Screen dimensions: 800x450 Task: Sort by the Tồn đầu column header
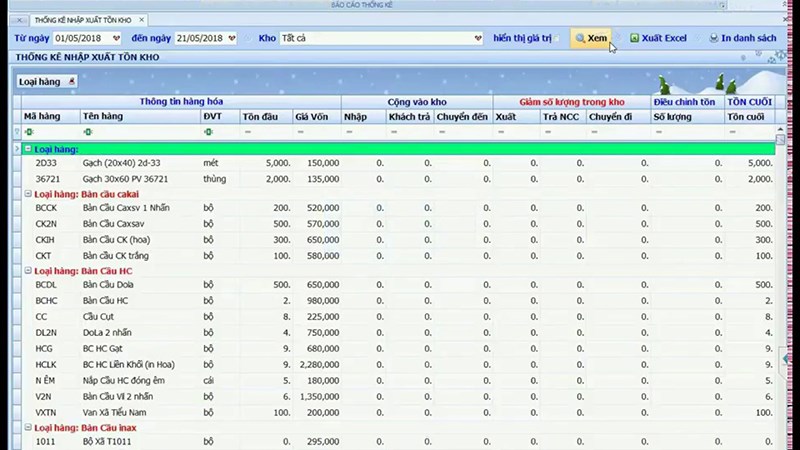pyautogui.click(x=266, y=117)
